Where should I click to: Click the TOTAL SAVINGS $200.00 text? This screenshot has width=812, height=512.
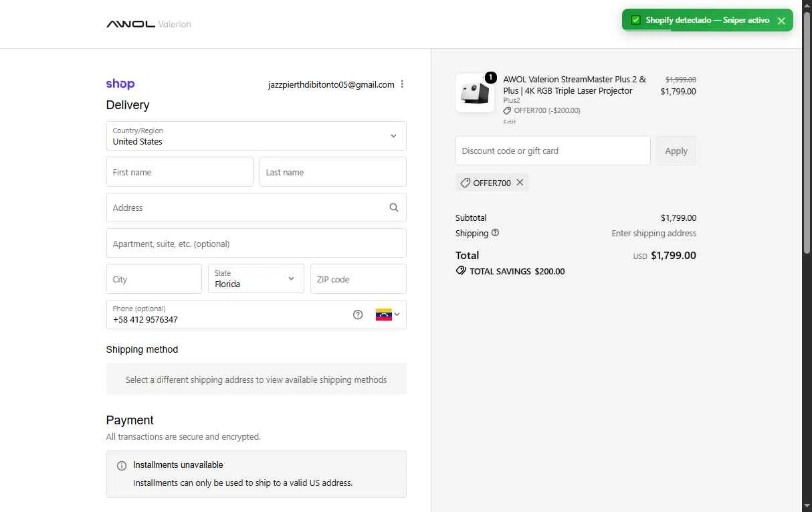pyautogui.click(x=517, y=272)
